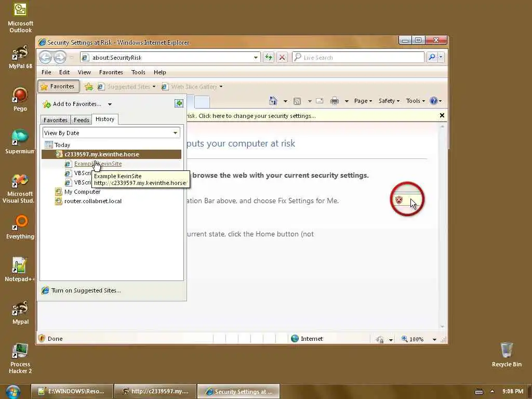532x399 pixels.
Task: Click the Forward navigation arrow in Internet Explorer
Action: [x=60, y=57]
